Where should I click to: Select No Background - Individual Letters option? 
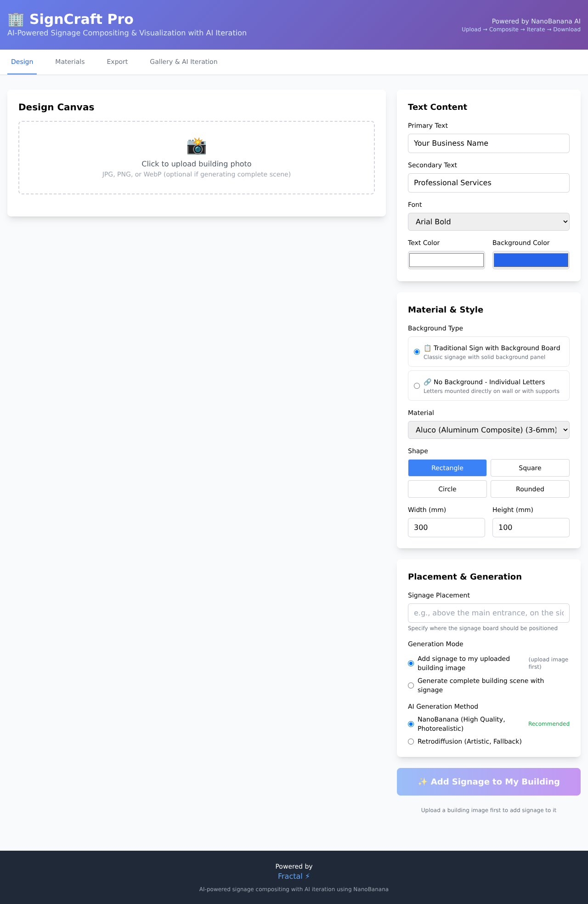tap(417, 386)
